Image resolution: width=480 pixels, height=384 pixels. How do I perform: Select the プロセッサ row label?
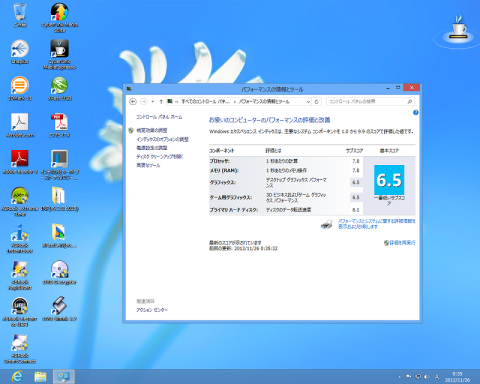220,161
